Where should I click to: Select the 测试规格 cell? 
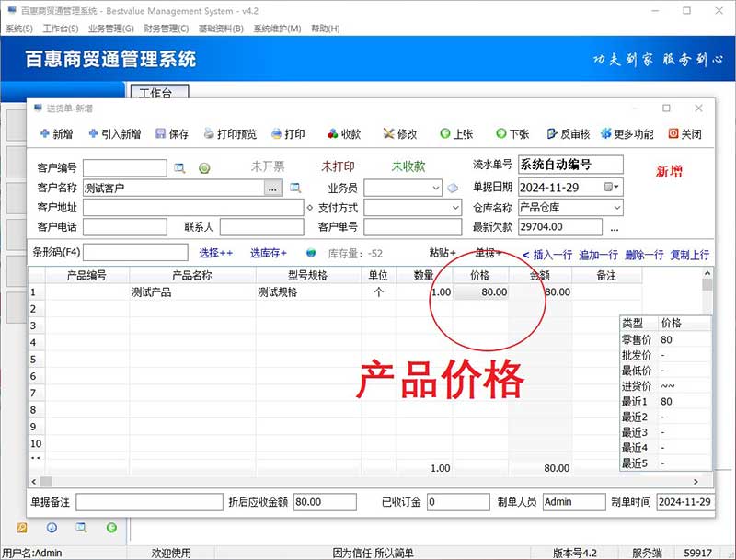[x=308, y=292]
